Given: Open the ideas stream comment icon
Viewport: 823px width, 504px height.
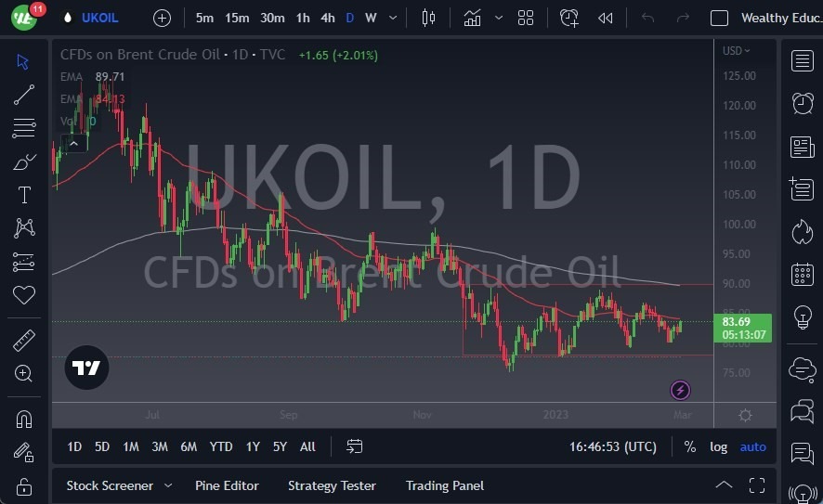Looking at the screenshot, I should click(x=802, y=453).
